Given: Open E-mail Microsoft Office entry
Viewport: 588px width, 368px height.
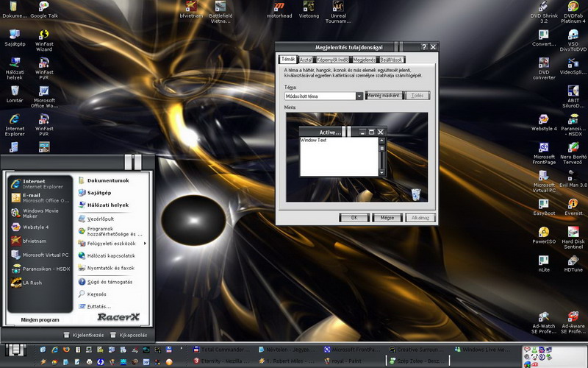Looking at the screenshot, I should tap(40, 197).
